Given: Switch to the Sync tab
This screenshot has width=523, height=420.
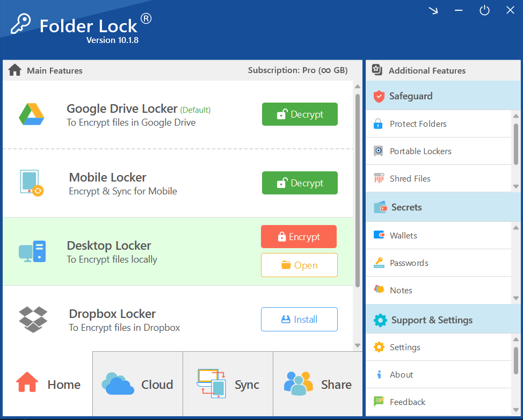Looking at the screenshot, I should (x=228, y=384).
